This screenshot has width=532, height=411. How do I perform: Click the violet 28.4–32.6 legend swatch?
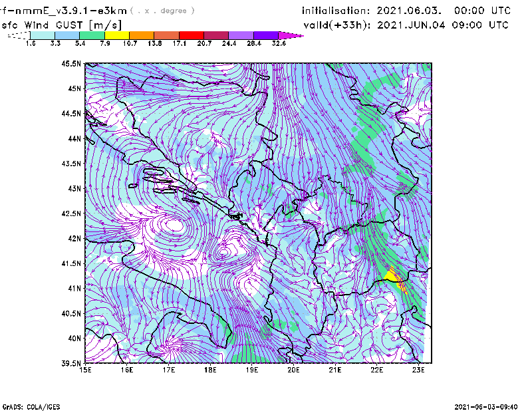pos(266,35)
